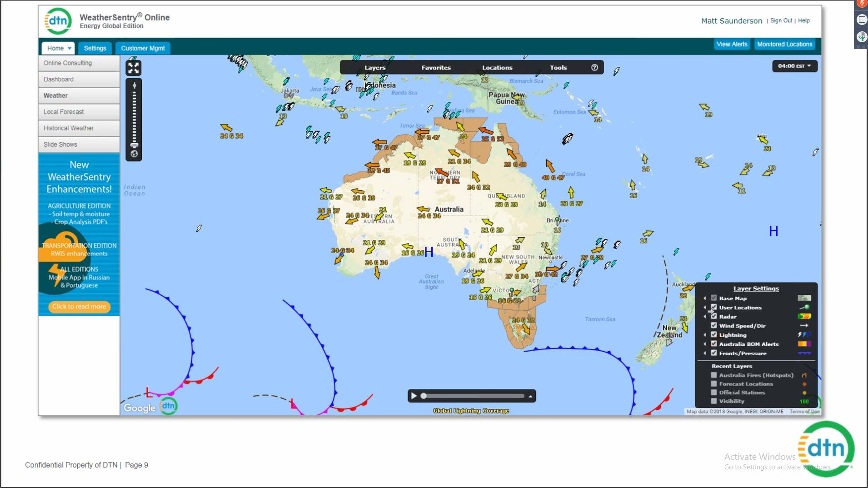Open the 04:00 EST time zone dropdown
868x488 pixels.
click(x=794, y=66)
